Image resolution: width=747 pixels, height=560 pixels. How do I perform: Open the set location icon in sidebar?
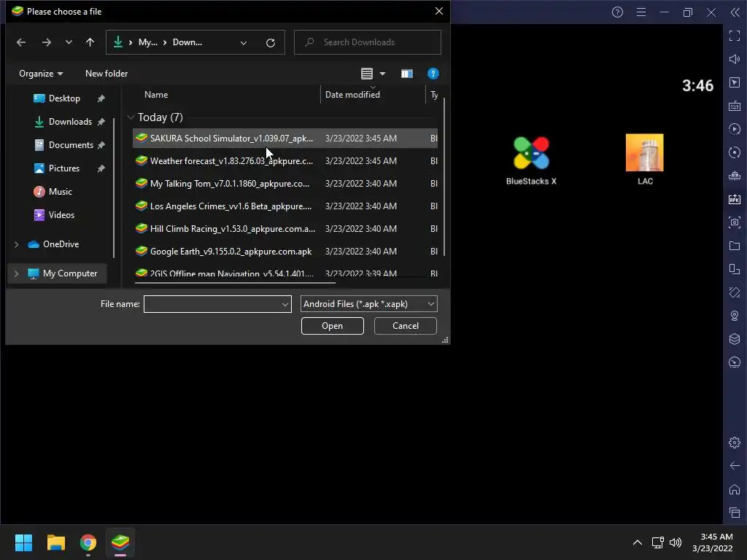[x=734, y=316]
